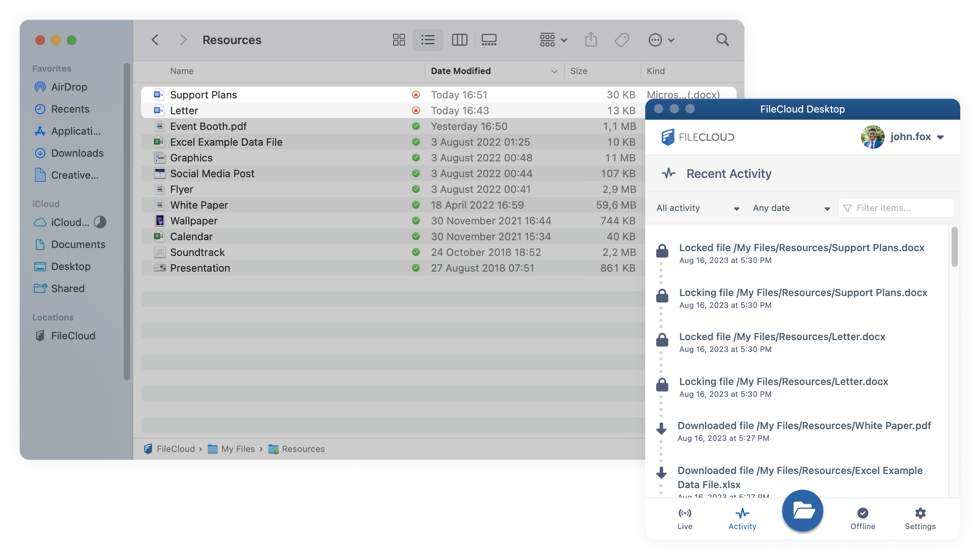Sort by the Name column
This screenshot has width=980, height=559.
click(182, 71)
